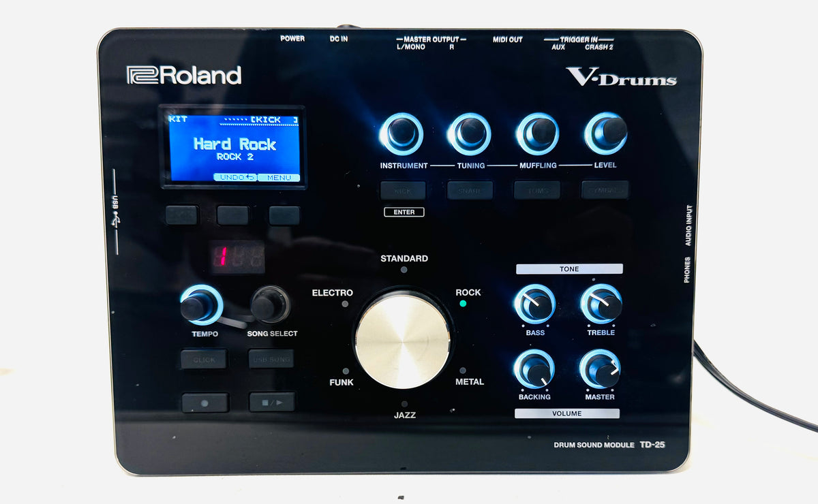Screen dimensions: 818x504
Task: Click the JAZZ kit indicator LED
Action: pos(404,404)
